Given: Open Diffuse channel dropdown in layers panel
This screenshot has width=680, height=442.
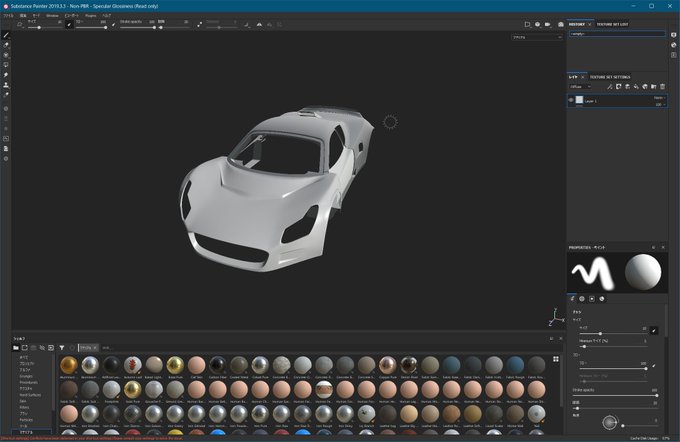Looking at the screenshot, I should (x=580, y=87).
